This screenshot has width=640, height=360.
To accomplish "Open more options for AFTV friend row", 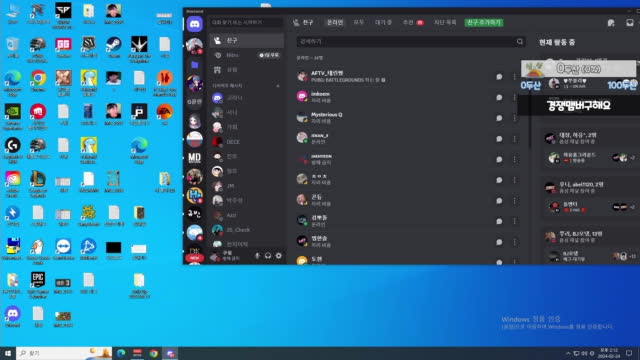I will pyautogui.click(x=515, y=77).
